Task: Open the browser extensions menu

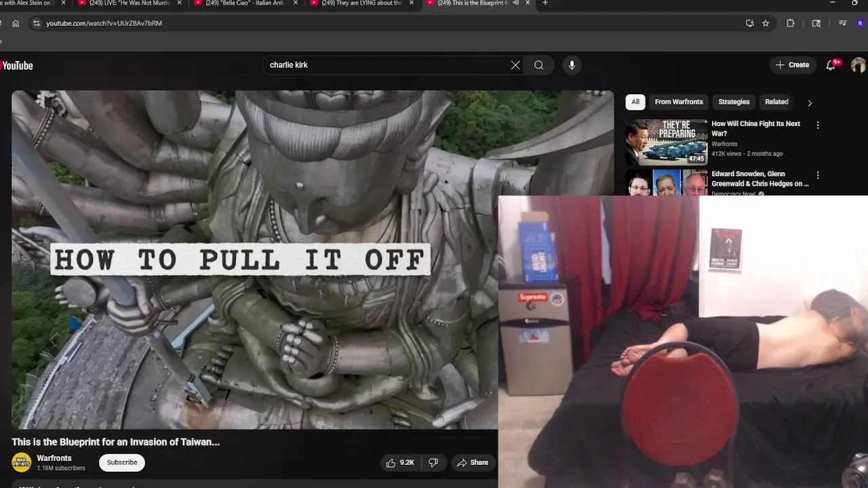Action: pyautogui.click(x=791, y=23)
